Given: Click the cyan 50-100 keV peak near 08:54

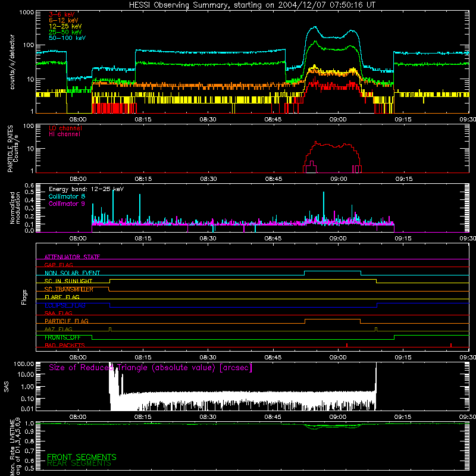Looking at the screenshot, I should (315, 27).
